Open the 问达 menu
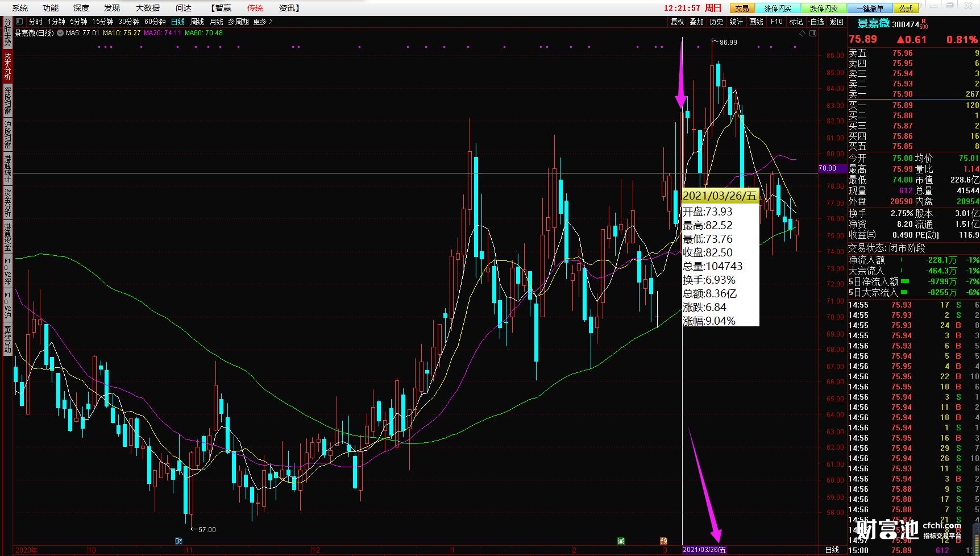This screenshot has width=980, height=556. 184,8
